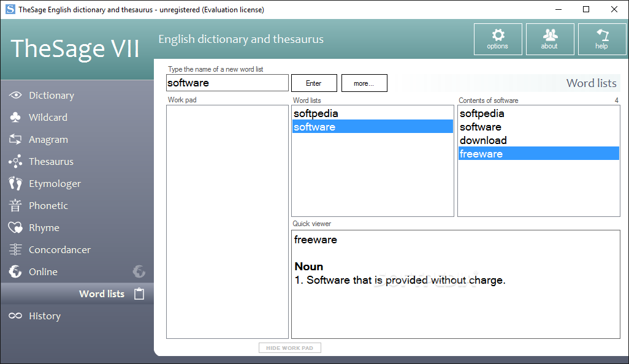
Task: Click the Phonetic character icon
Action: click(x=15, y=206)
